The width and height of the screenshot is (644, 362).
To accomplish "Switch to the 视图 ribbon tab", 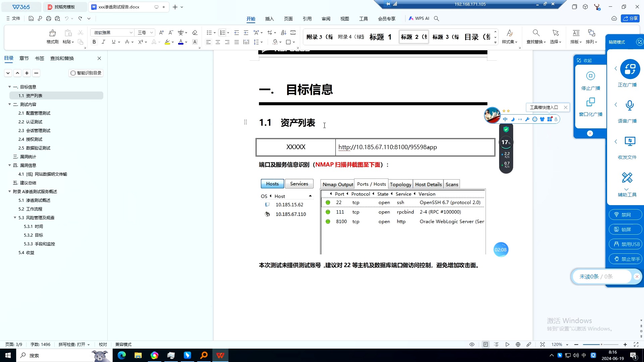I will point(344,19).
